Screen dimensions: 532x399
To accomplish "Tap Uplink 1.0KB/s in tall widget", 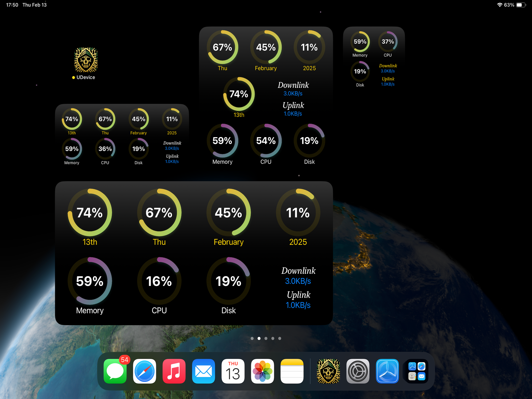I will pos(293,109).
